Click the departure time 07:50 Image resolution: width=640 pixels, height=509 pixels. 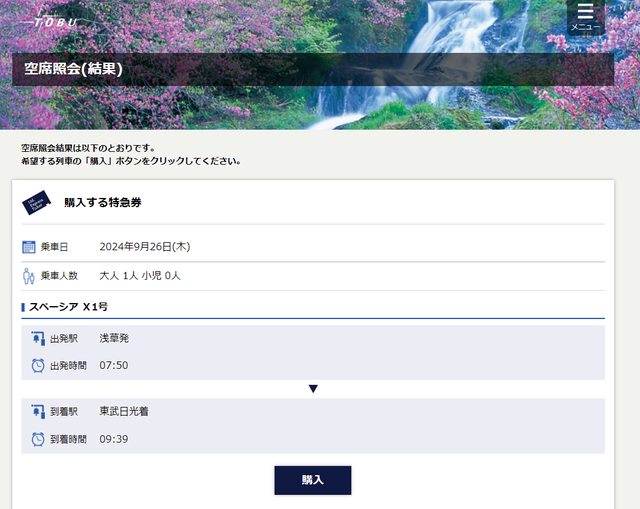(114, 366)
